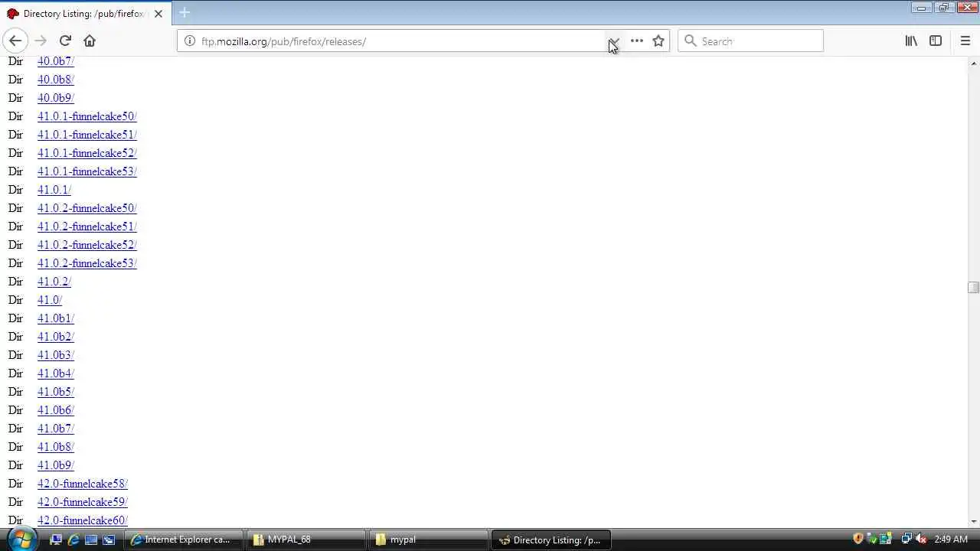
Task: Switch to mypal folder taskbar button
Action: point(429,540)
